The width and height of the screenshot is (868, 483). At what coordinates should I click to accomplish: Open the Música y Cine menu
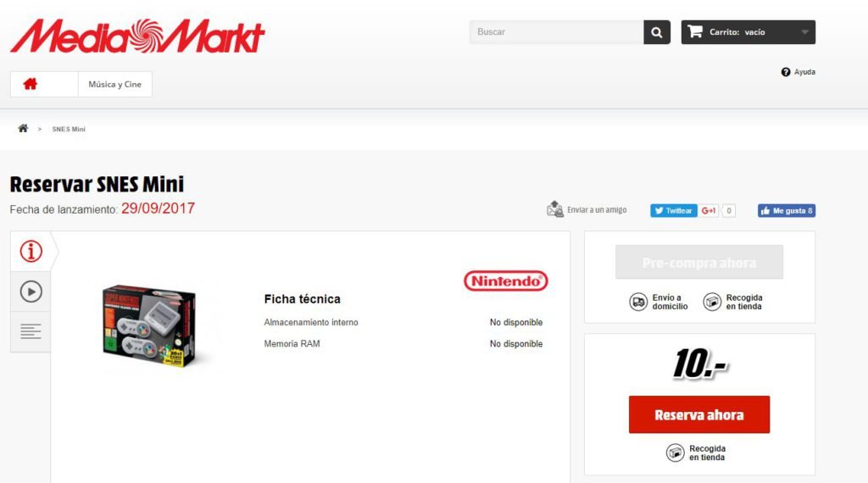115,84
